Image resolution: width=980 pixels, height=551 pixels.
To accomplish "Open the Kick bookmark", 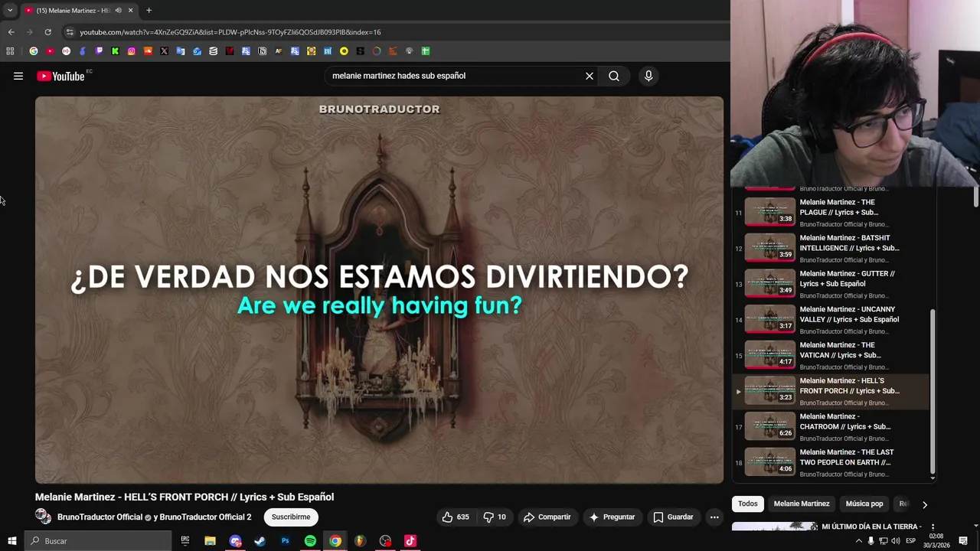I will tap(115, 51).
